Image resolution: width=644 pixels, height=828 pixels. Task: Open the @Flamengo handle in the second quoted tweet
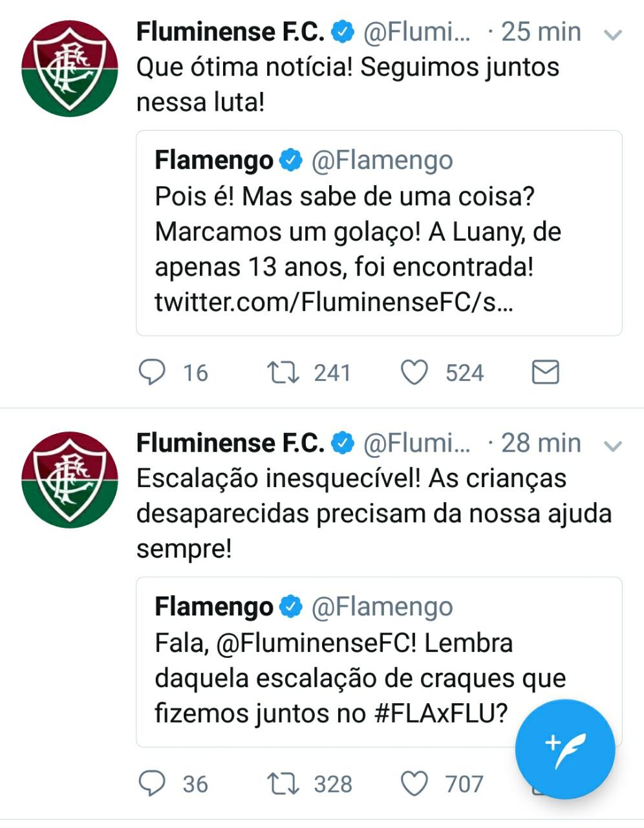382,607
